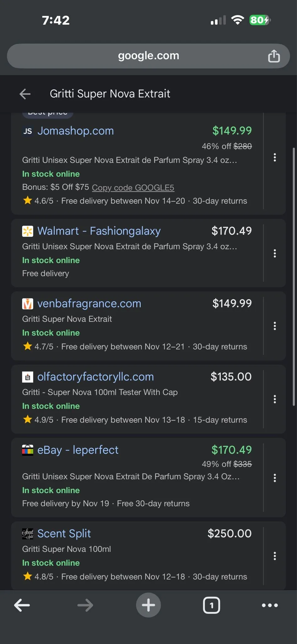Open the tab switcher showing 1 tab
This screenshot has width=297, height=644.
coord(212,605)
